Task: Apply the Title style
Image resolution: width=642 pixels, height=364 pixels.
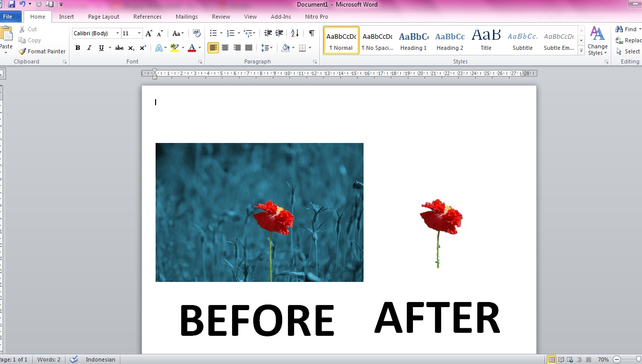Action: [x=486, y=40]
